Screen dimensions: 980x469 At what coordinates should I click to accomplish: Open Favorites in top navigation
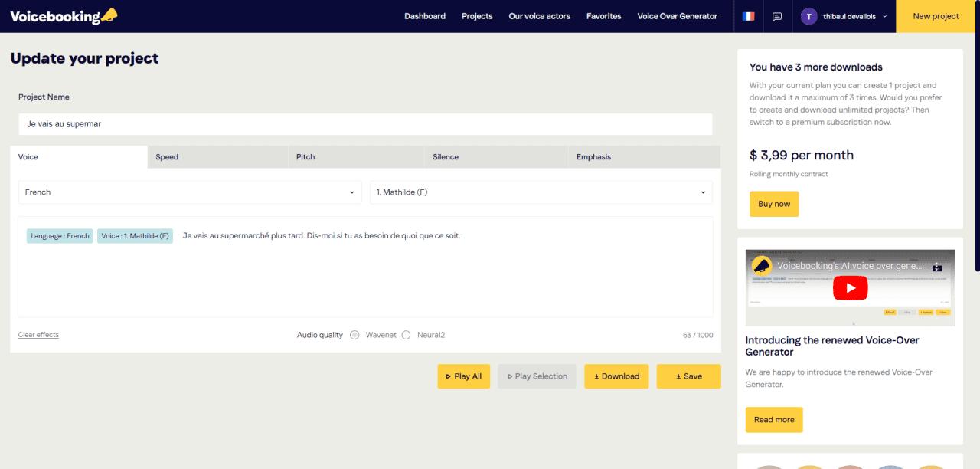click(603, 16)
